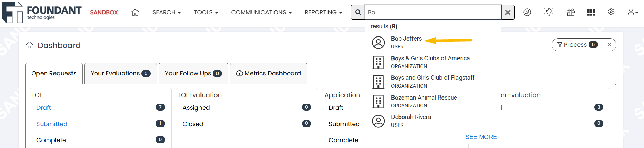
Task: Remove the Process filter with X
Action: (609, 45)
